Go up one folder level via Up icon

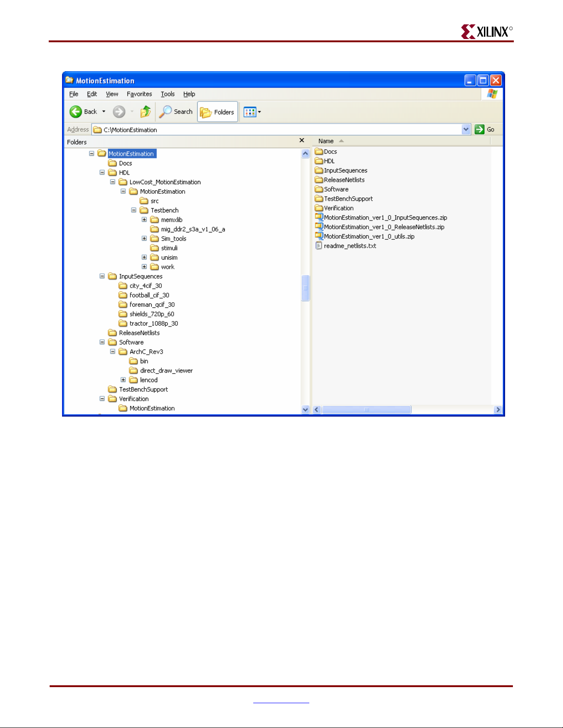click(145, 112)
